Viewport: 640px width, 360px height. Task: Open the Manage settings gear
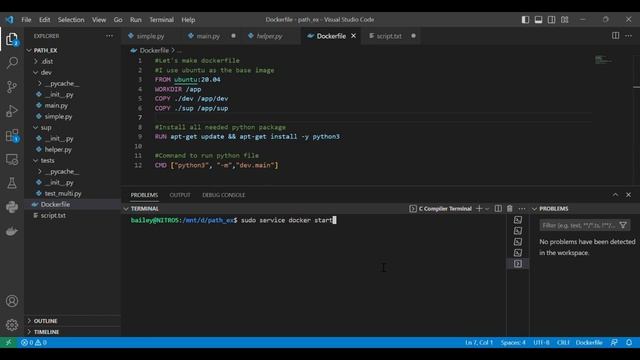point(12,325)
